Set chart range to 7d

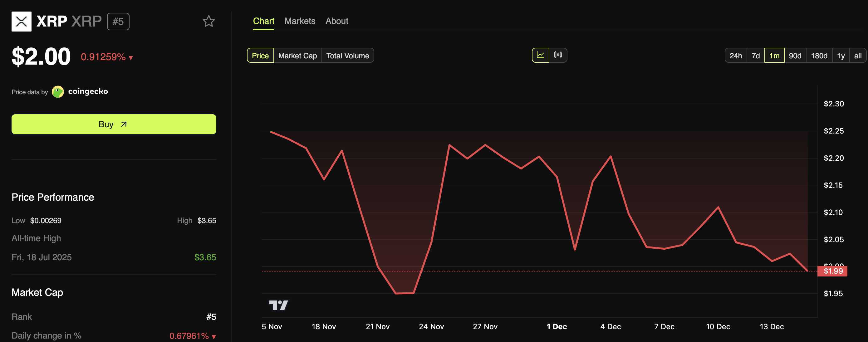[755, 56]
